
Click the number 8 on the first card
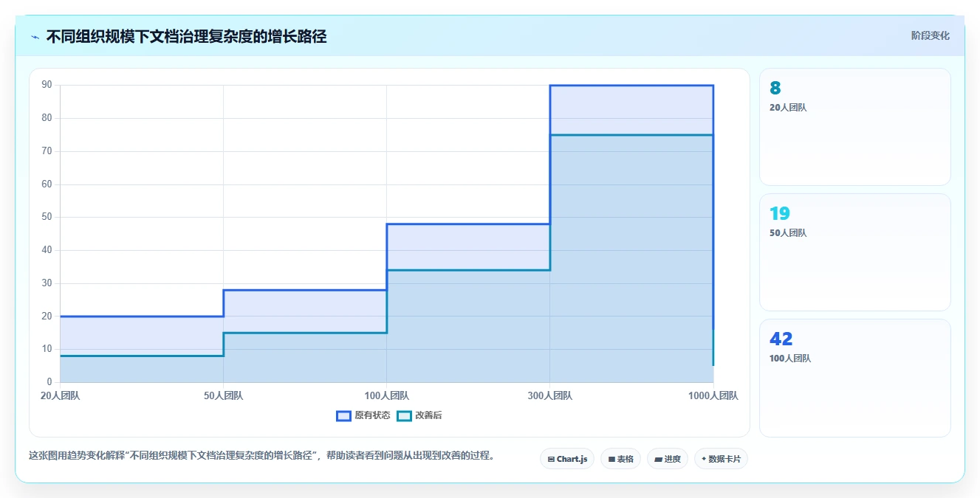775,89
